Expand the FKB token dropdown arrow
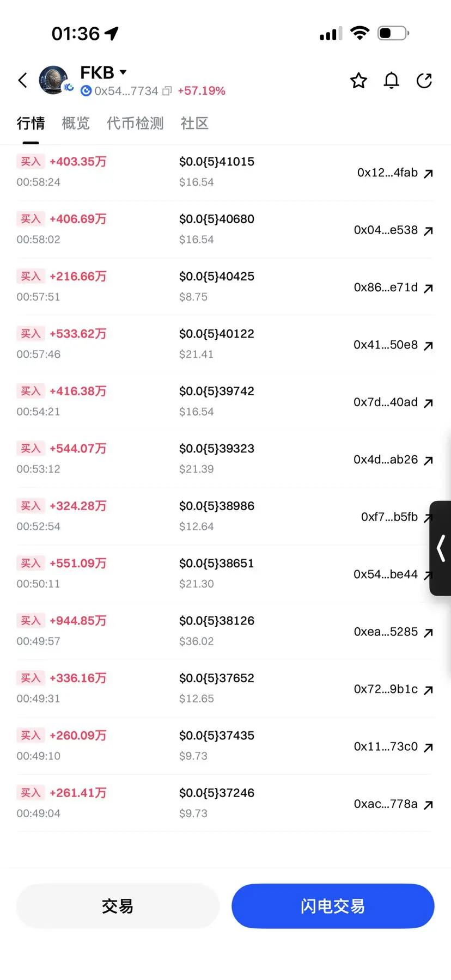 [x=123, y=72]
